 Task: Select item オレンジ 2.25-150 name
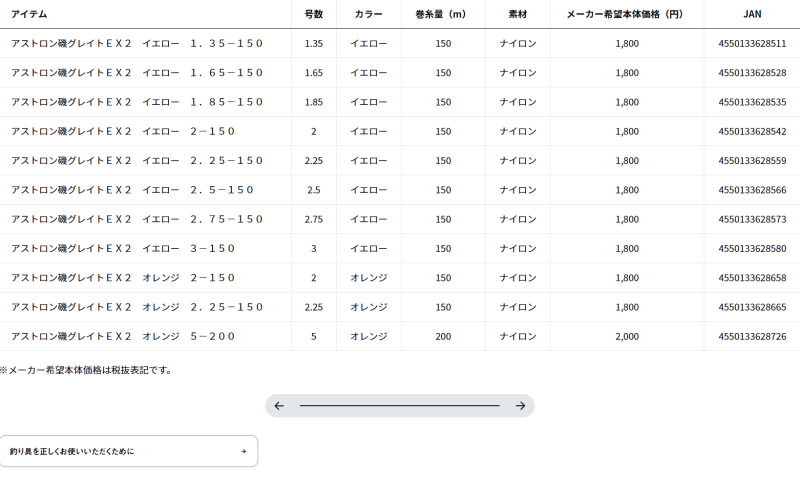[137, 307]
